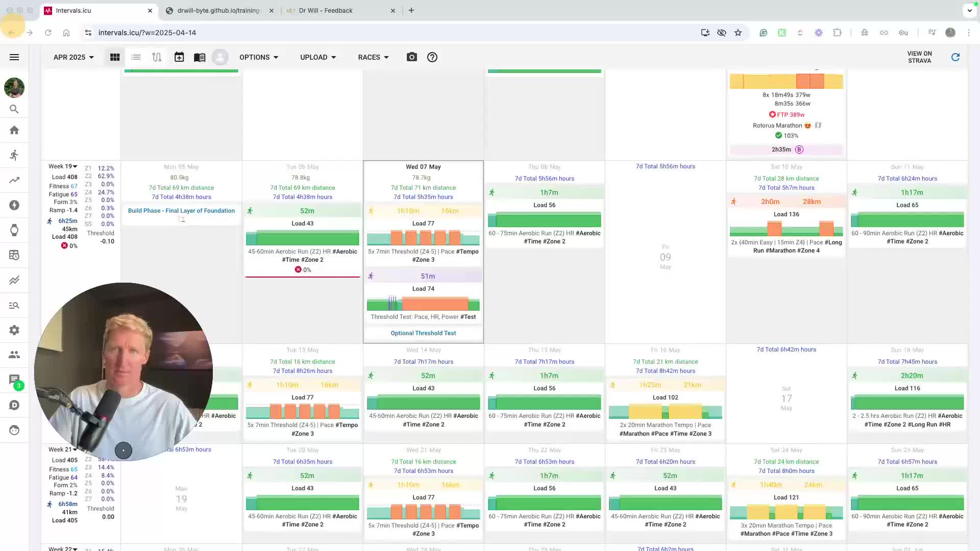Switch to activity list view

136,57
